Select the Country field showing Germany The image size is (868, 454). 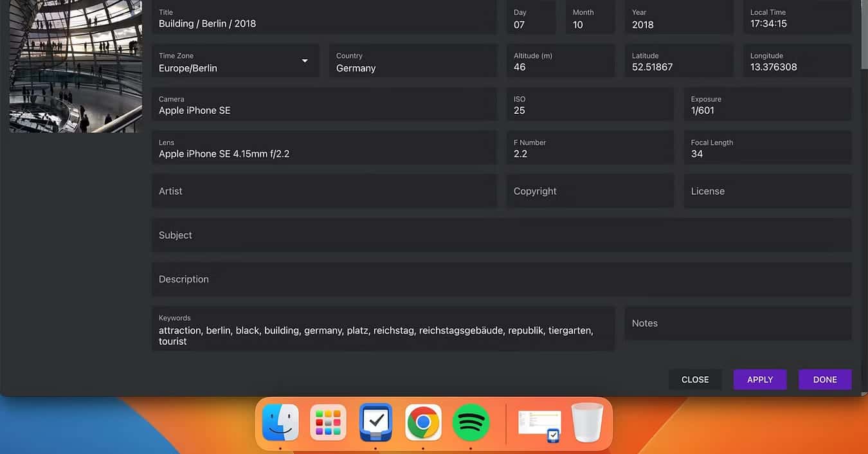pos(413,62)
